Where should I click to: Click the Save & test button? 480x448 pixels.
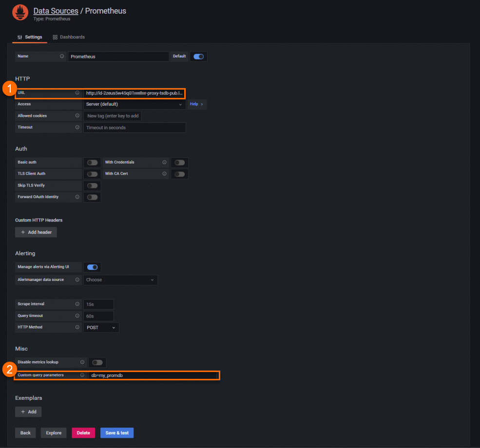[x=117, y=433]
